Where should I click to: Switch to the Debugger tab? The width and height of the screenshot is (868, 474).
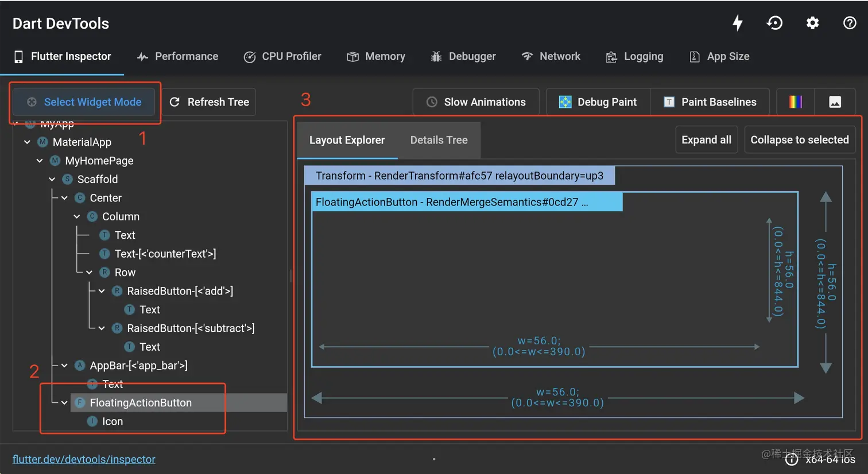pyautogui.click(x=463, y=56)
